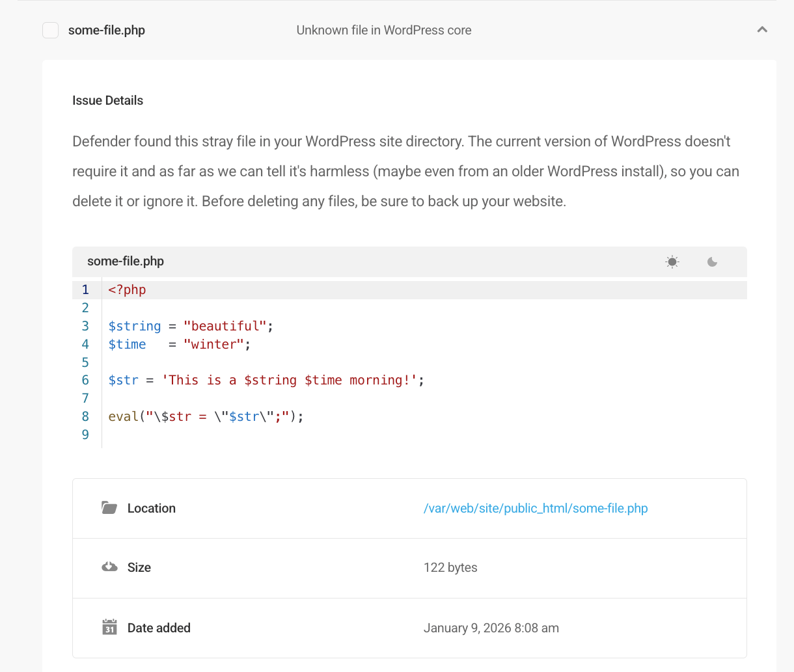Collapse the some-file.php issue details
This screenshot has width=794, height=672.
tap(762, 30)
